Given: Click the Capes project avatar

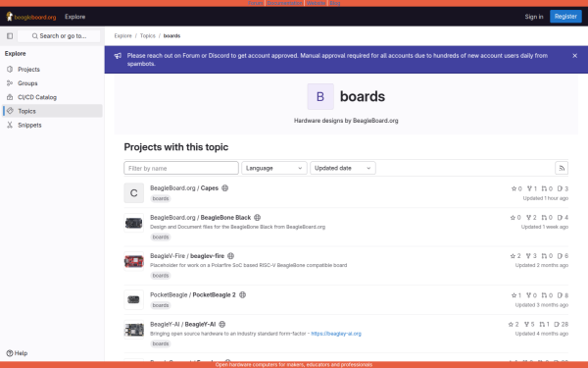Looking at the screenshot, I should 134,193.
